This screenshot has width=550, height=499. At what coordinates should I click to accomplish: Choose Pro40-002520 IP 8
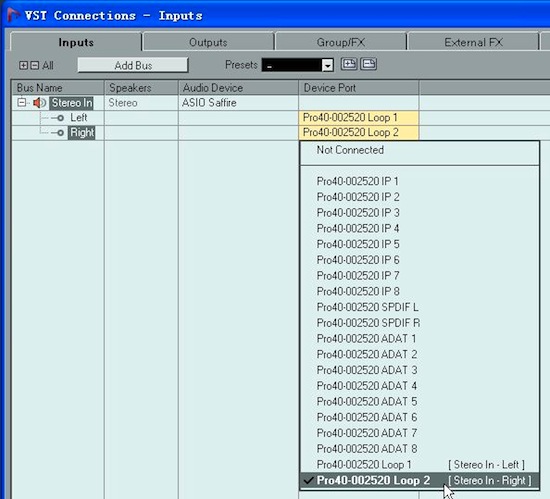point(420,291)
